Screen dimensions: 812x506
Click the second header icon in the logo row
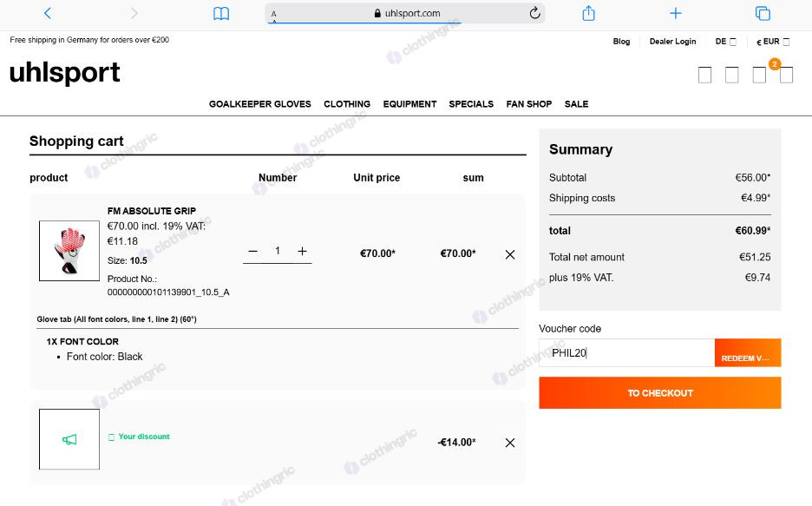pos(731,76)
